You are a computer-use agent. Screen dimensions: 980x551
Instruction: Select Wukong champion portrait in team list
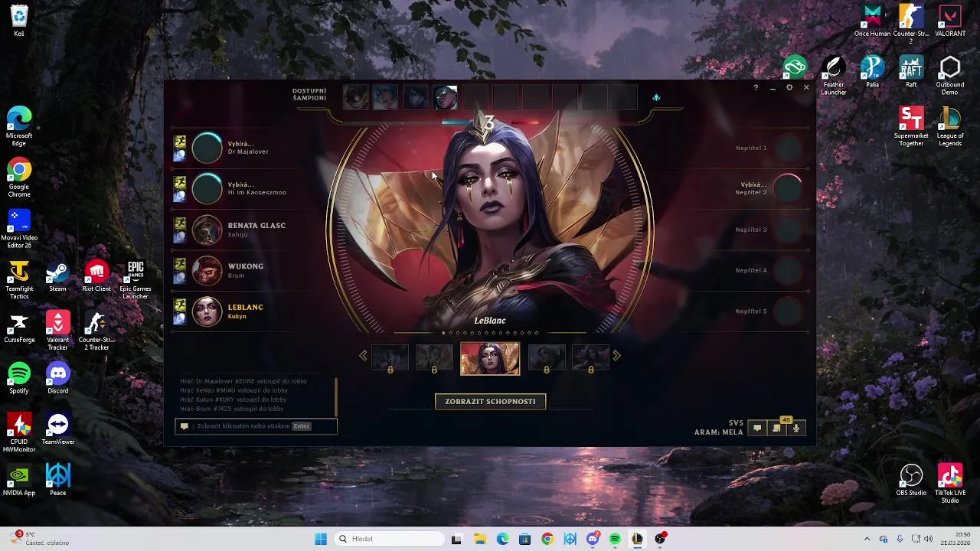pyautogui.click(x=207, y=271)
